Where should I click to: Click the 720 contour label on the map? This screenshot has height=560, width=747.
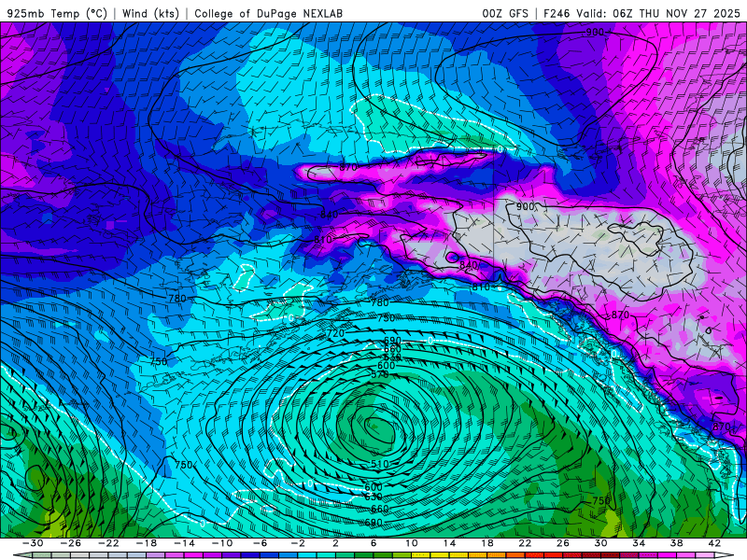point(335,334)
